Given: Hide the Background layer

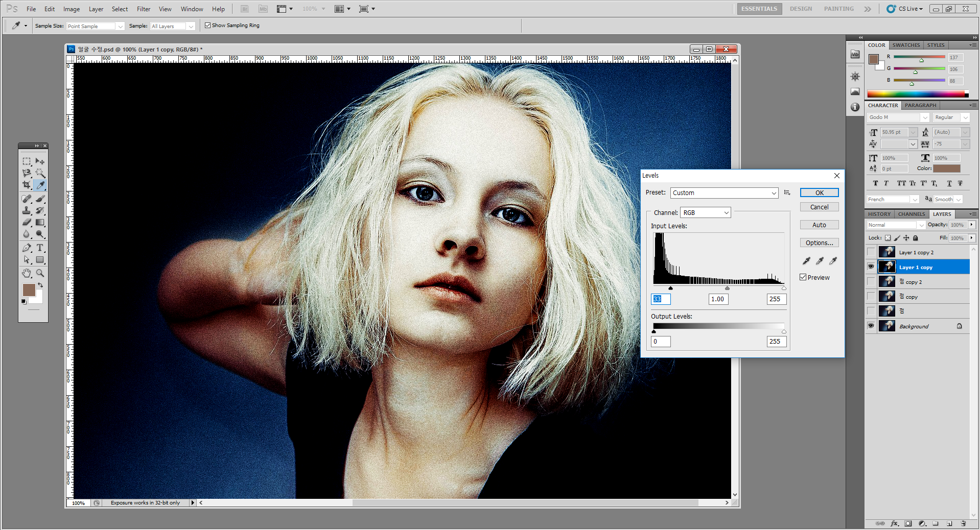Looking at the screenshot, I should pos(871,326).
